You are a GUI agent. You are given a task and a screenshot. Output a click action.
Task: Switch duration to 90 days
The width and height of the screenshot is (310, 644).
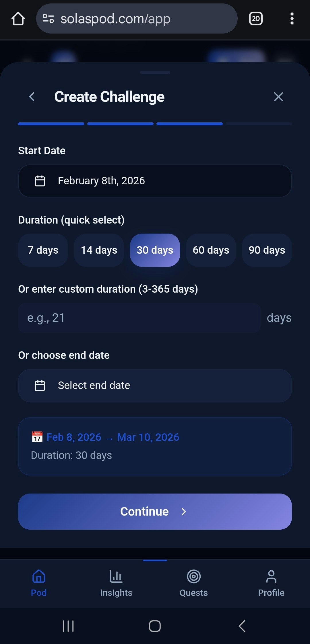pos(267,250)
